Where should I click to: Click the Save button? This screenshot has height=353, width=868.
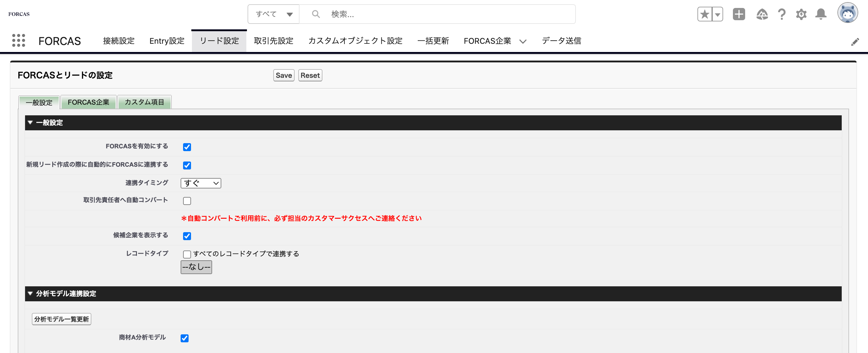coord(283,75)
